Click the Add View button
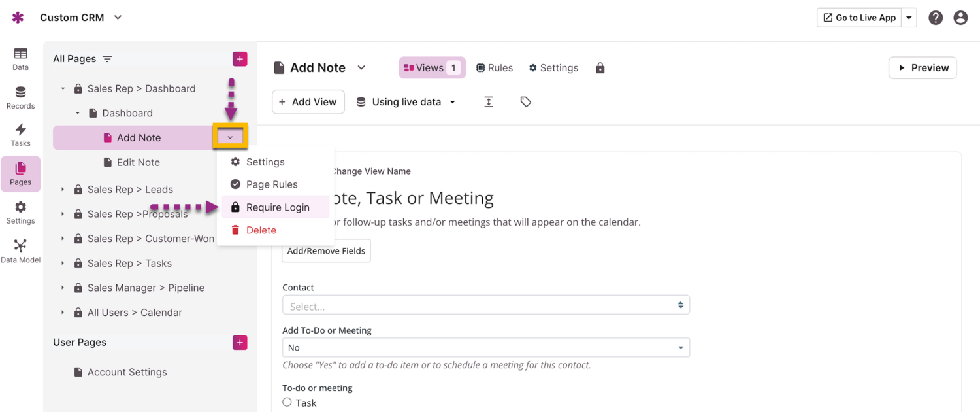Image resolution: width=980 pixels, height=412 pixels. pyautogui.click(x=308, y=102)
